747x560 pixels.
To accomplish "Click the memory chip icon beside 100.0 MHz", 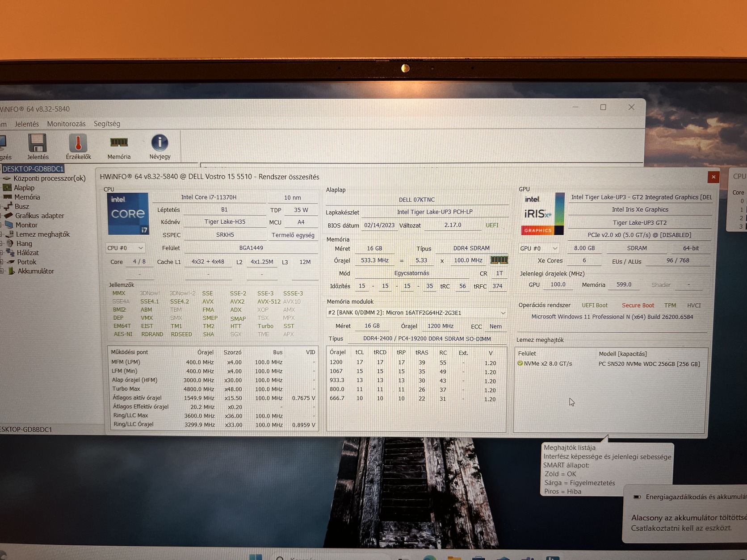I will (x=499, y=260).
